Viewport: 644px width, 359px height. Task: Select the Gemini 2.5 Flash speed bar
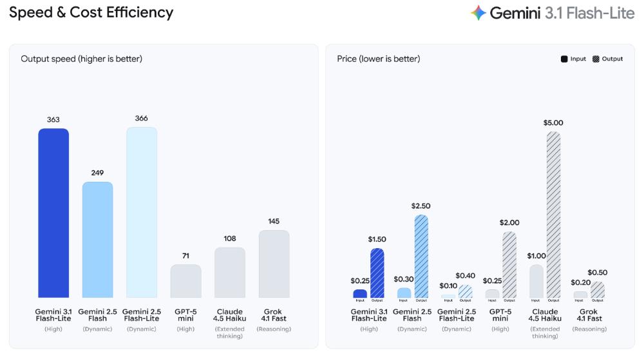point(97,240)
